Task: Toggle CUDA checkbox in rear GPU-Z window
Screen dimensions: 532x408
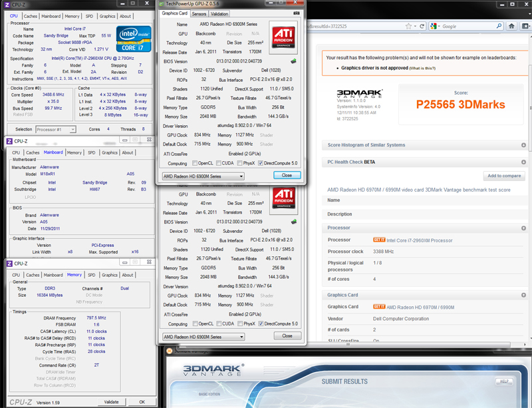Action: point(219,323)
